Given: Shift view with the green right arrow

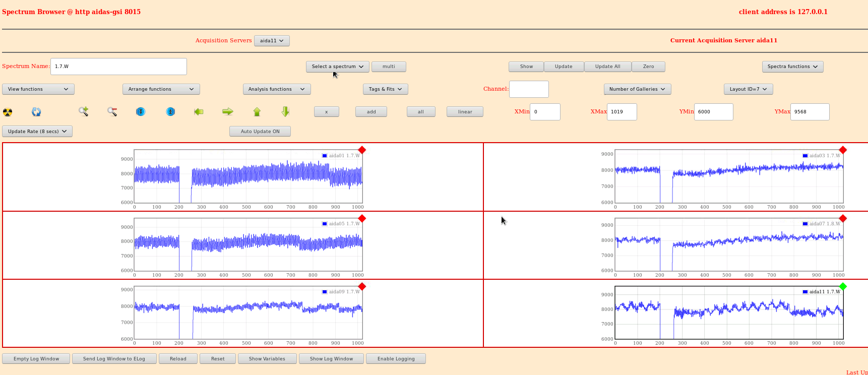Looking at the screenshot, I should (x=228, y=111).
